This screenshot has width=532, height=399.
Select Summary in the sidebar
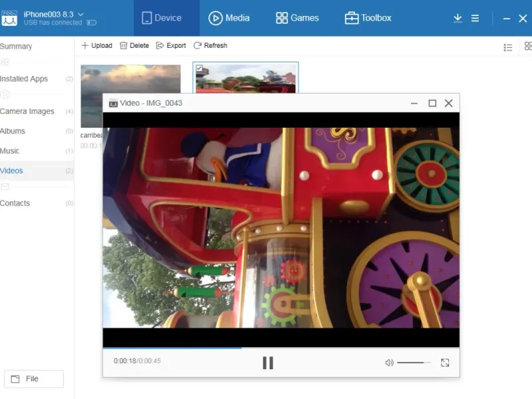(x=16, y=46)
